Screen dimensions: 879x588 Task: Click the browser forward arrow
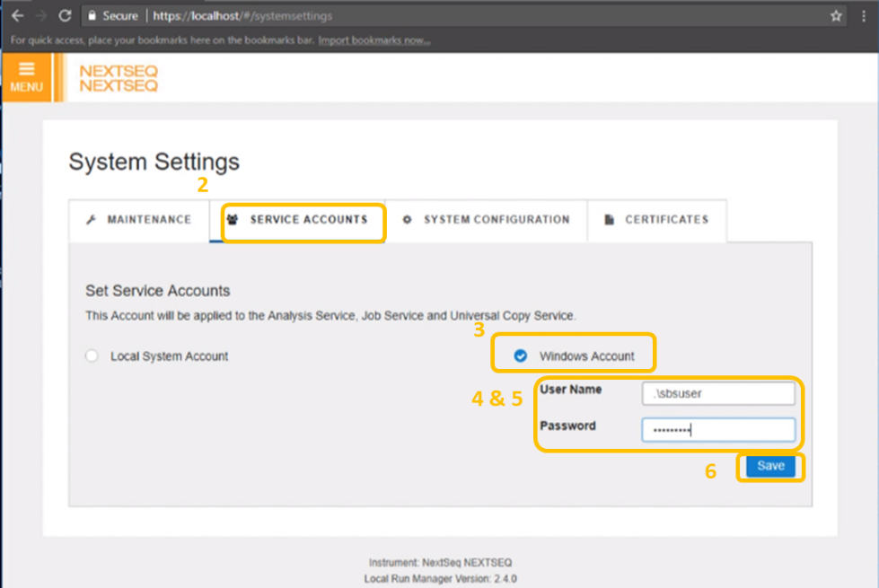pos(41,16)
